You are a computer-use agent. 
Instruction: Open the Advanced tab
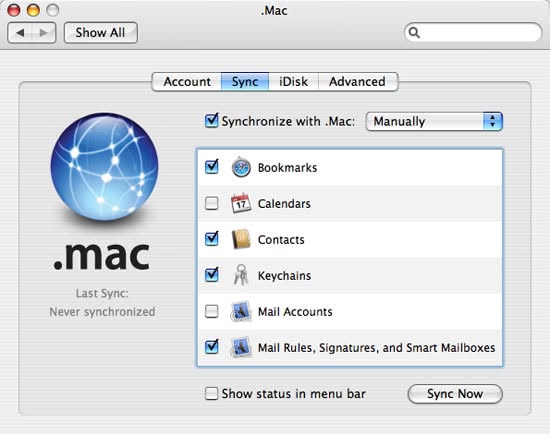[357, 82]
